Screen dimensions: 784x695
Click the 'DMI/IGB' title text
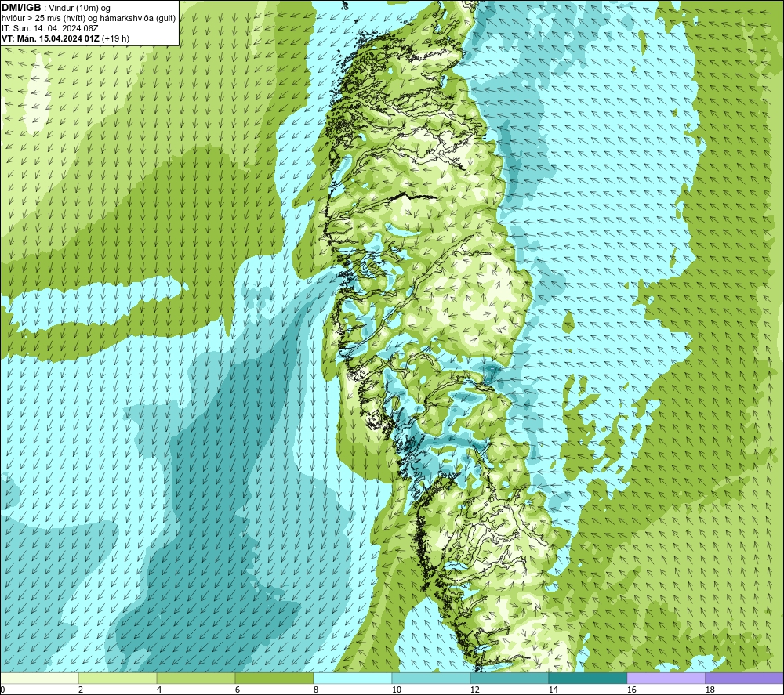click(21, 8)
